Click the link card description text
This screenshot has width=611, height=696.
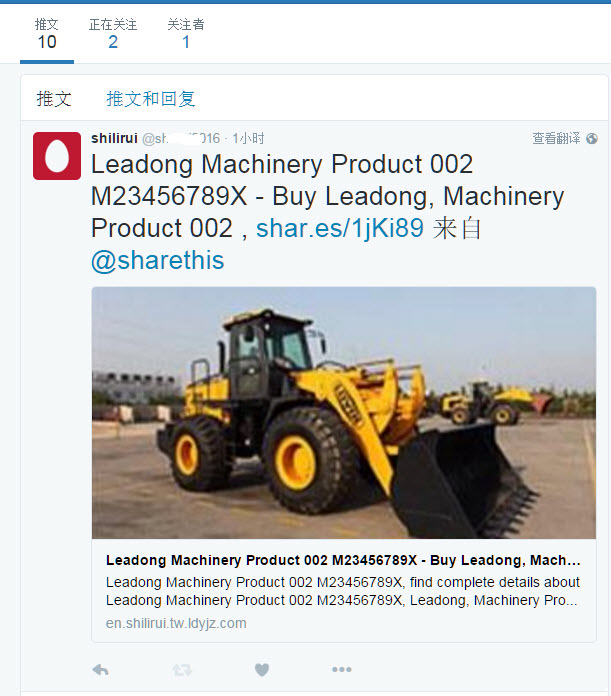(x=343, y=591)
